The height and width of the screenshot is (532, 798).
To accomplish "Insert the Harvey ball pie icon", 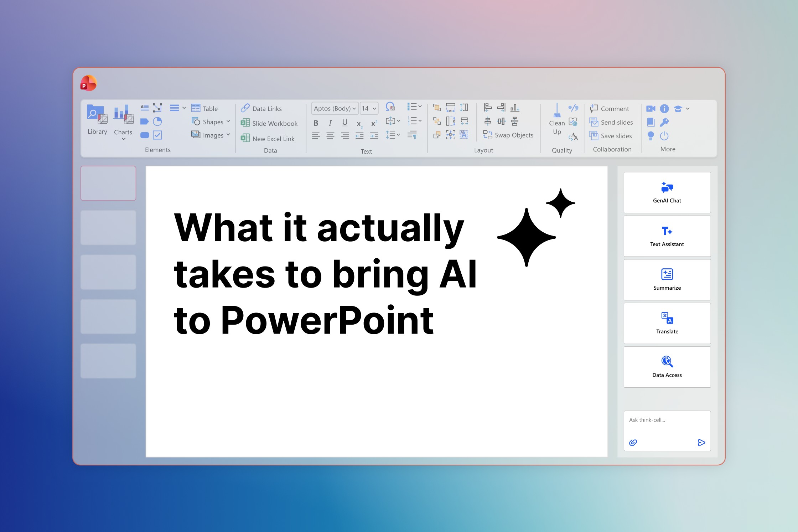I will click(157, 122).
